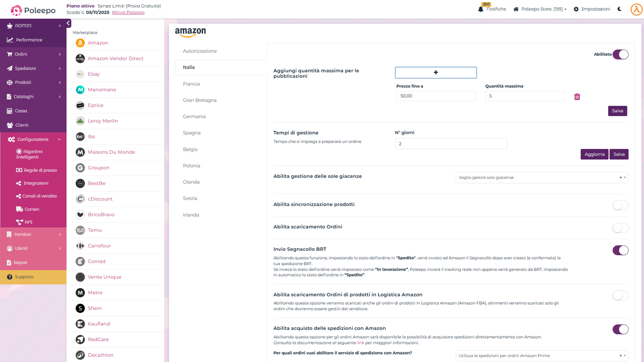This screenshot has width=644, height=362.
Task: Select the Manomano marketplace icon
Action: pyautogui.click(x=80, y=89)
